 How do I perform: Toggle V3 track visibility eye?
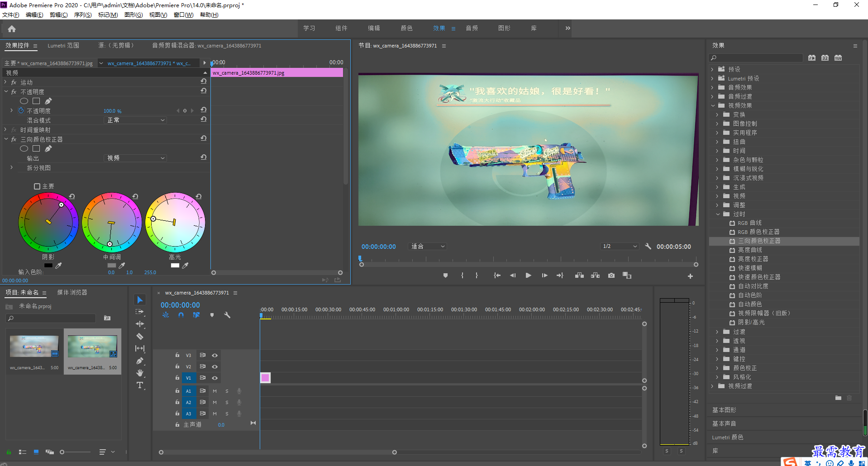215,356
